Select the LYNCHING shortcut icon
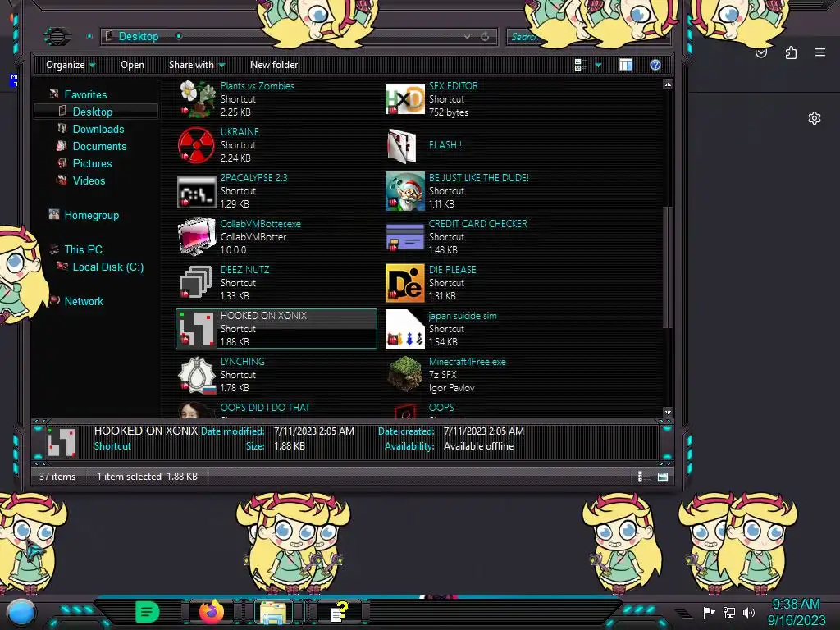The height and width of the screenshot is (630, 840). (197, 374)
